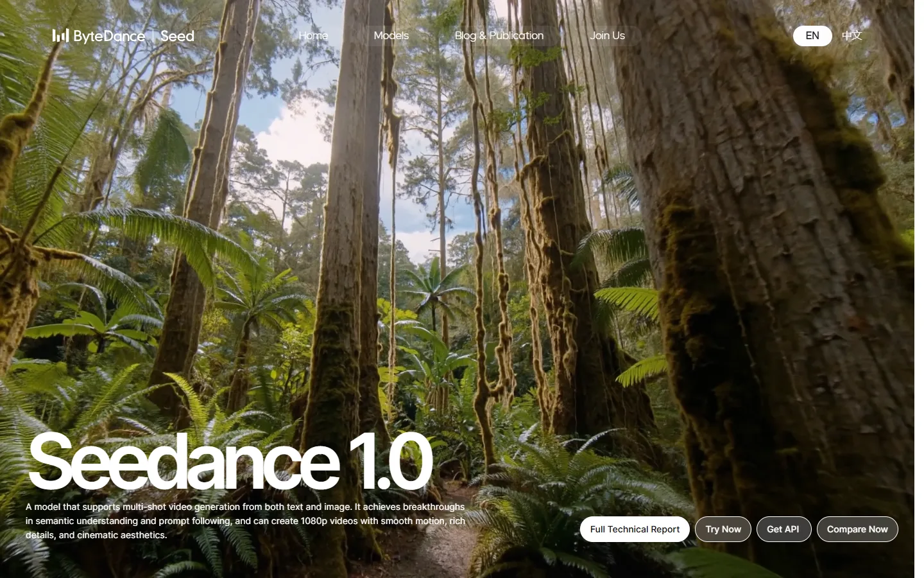Open the Home menu item
The width and height of the screenshot is (924, 578).
click(313, 35)
